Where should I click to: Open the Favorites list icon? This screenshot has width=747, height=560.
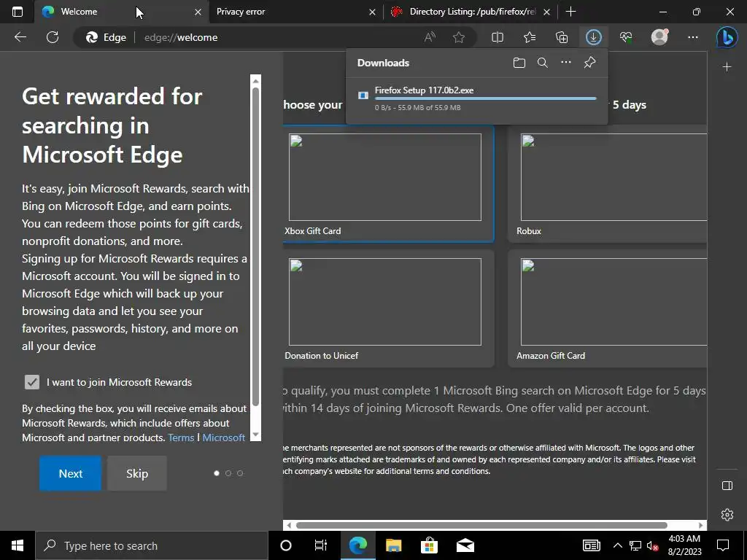click(x=530, y=37)
